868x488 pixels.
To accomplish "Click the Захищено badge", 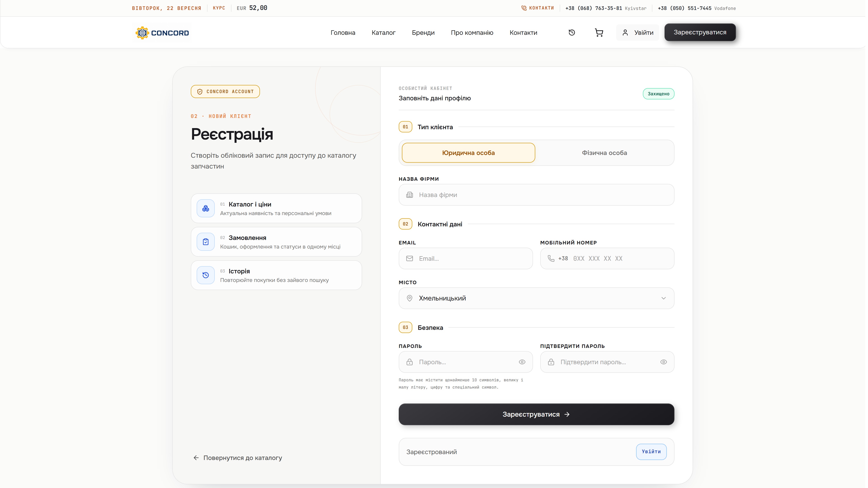I will (x=658, y=94).
